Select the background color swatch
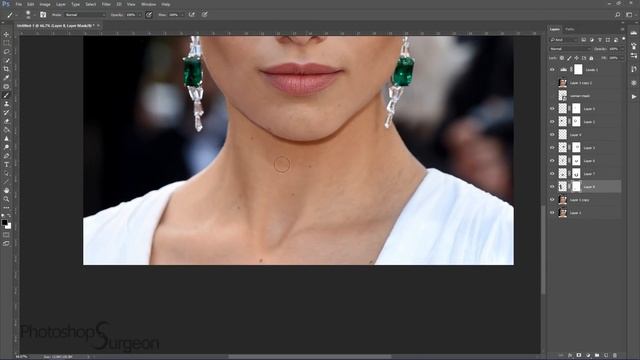Viewport: 640px width, 360px height. [9, 226]
